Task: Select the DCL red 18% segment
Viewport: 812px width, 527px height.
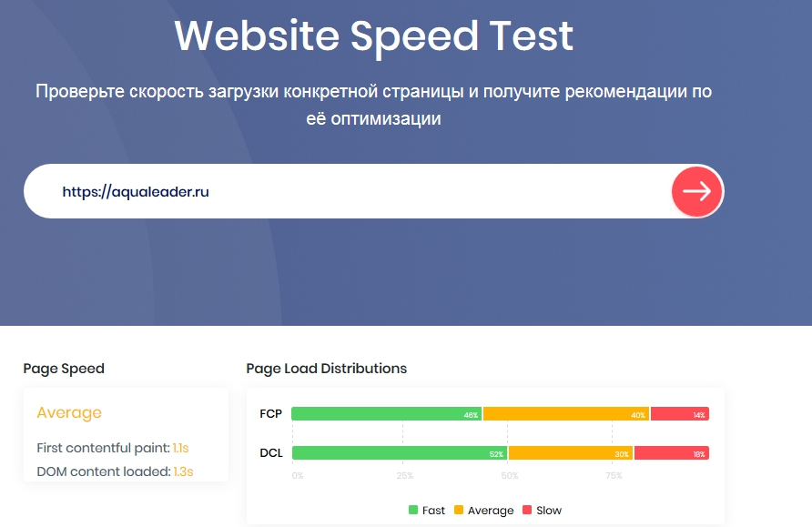Action: [671, 453]
